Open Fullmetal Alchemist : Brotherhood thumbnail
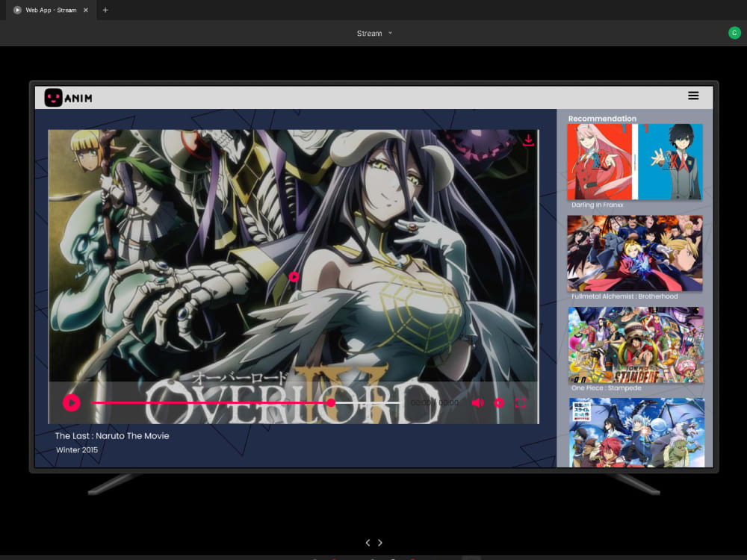This screenshot has width=747, height=560. click(634, 253)
